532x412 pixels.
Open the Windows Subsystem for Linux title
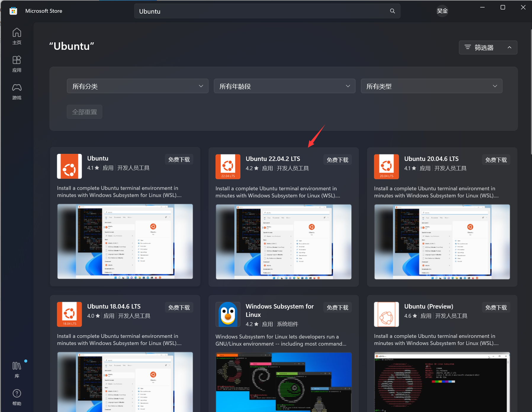[280, 310]
